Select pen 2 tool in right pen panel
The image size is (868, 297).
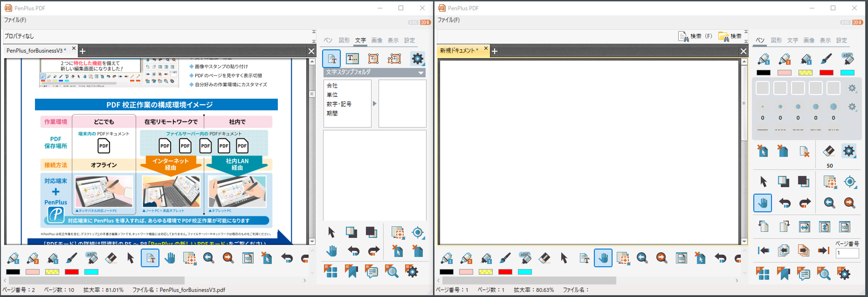pyautogui.click(x=784, y=59)
